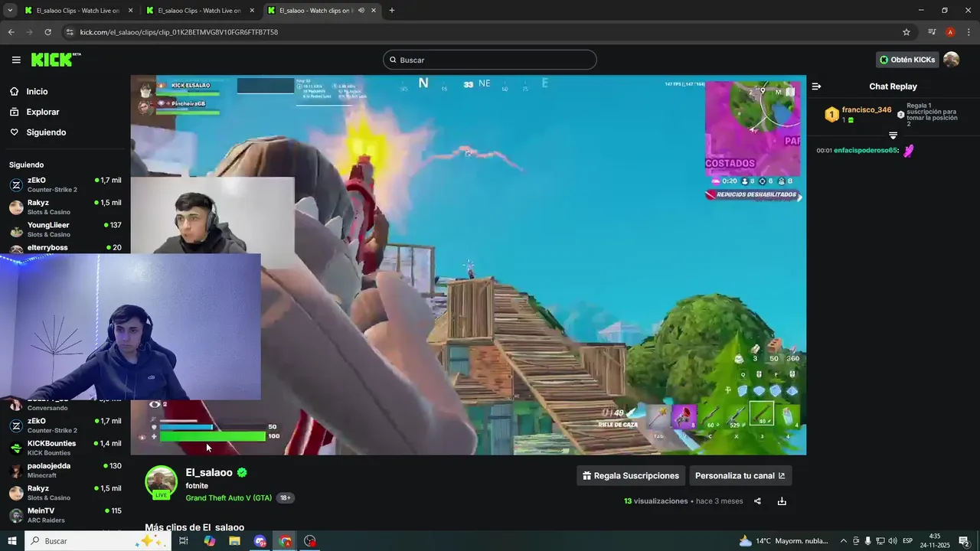Open Chrome three-dot menu
Viewport: 980px width, 551px height.
coord(969,32)
